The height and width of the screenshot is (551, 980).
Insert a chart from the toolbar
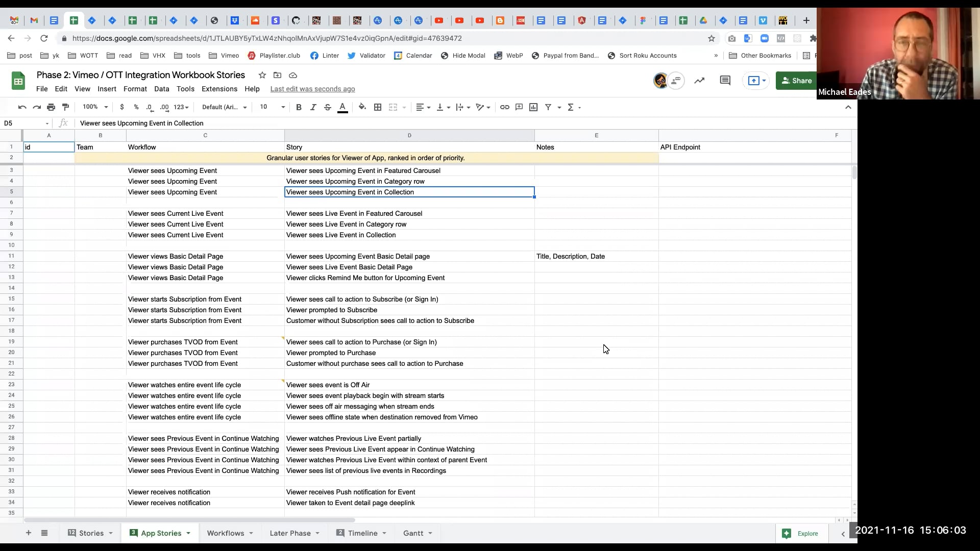(x=533, y=107)
